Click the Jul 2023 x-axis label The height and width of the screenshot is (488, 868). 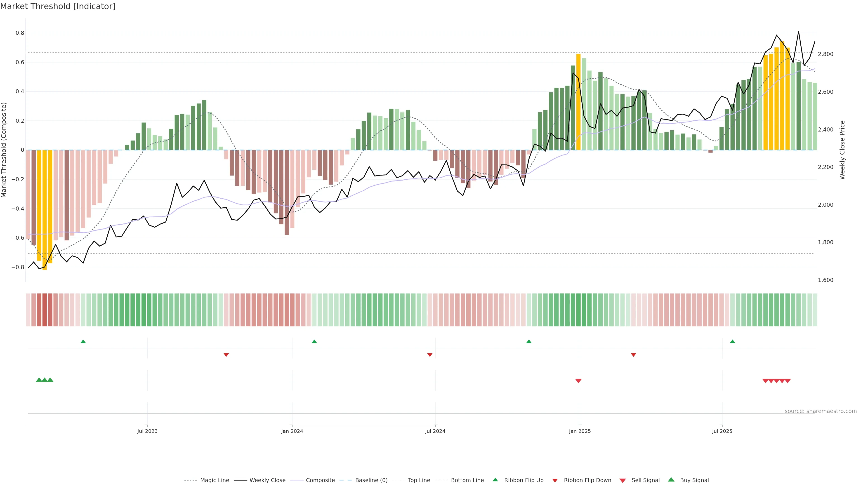[147, 431]
